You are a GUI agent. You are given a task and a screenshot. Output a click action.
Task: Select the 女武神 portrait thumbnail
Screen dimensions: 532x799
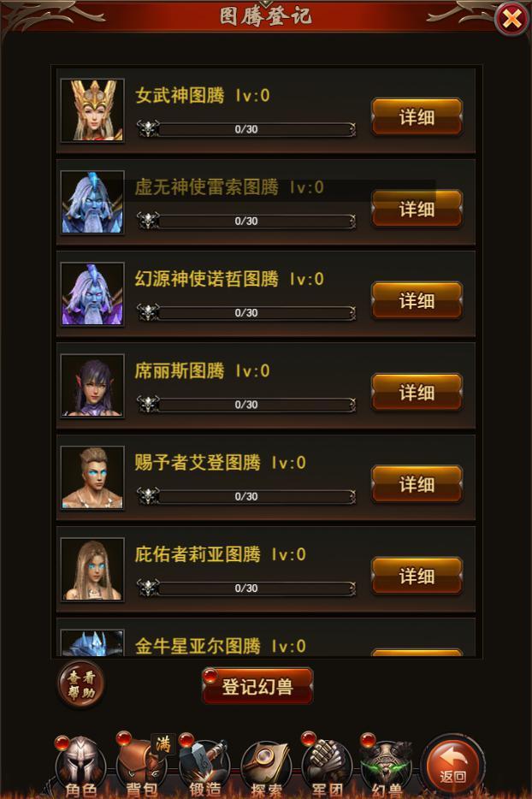coord(92,110)
